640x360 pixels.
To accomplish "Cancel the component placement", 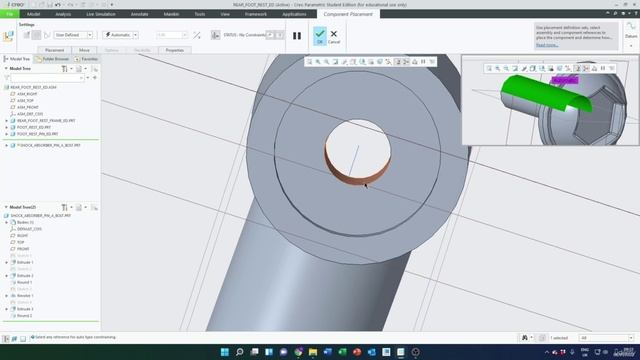I will (334, 36).
